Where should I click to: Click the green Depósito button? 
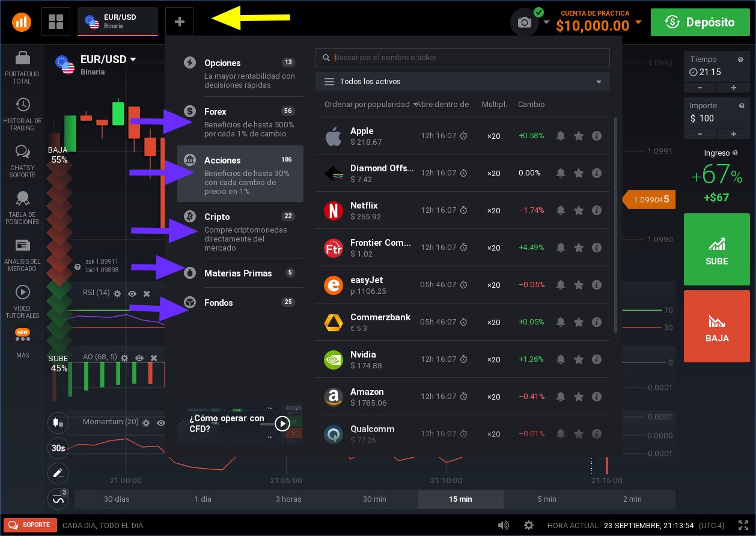(x=699, y=22)
